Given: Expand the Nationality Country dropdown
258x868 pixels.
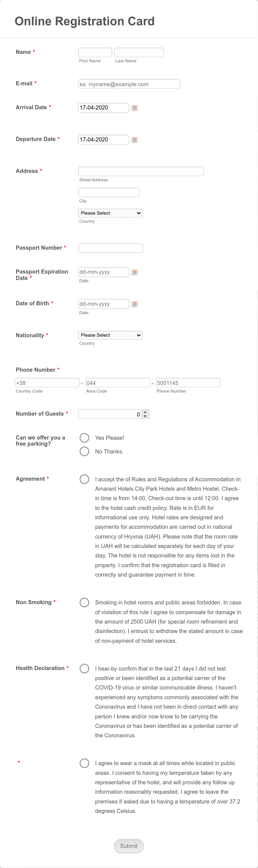Looking at the screenshot, I should (110, 335).
